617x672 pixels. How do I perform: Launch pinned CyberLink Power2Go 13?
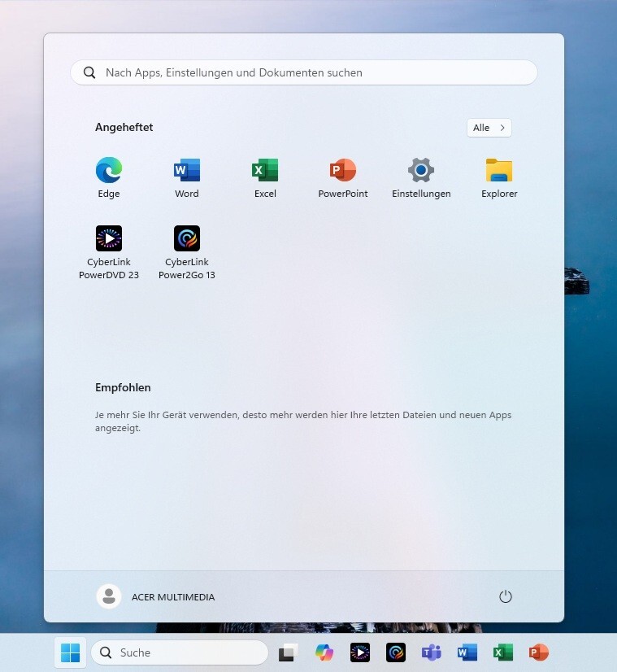click(x=187, y=252)
